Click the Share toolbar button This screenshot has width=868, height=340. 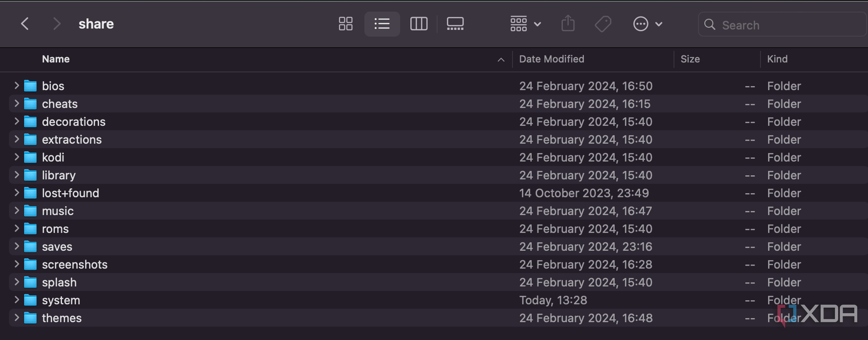[x=568, y=24]
